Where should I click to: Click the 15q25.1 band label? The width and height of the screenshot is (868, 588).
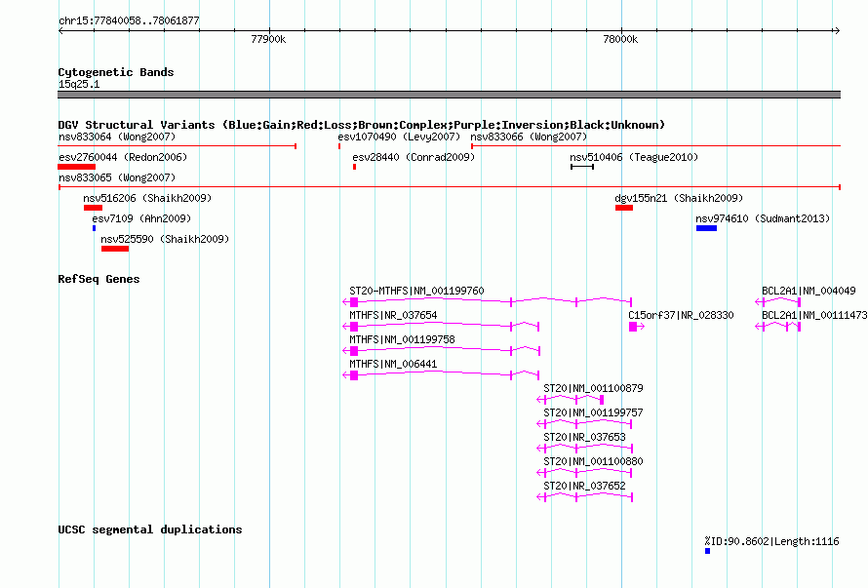click(79, 84)
